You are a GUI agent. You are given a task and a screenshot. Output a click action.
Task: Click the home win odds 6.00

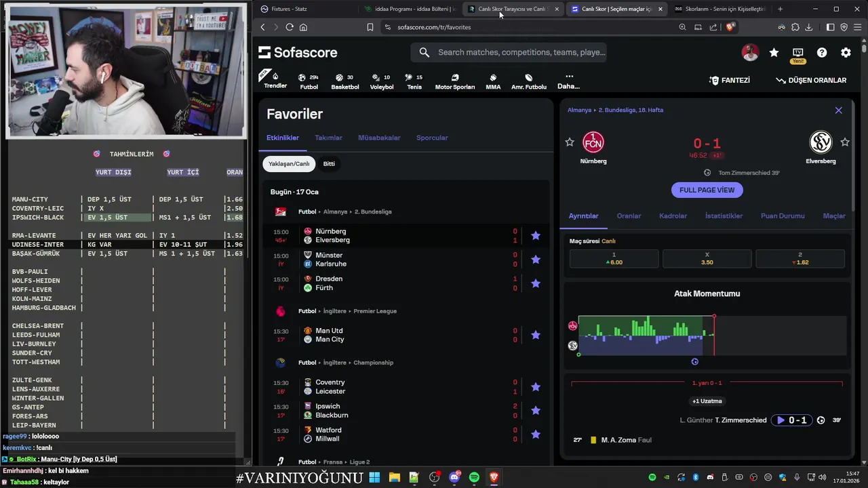614,259
